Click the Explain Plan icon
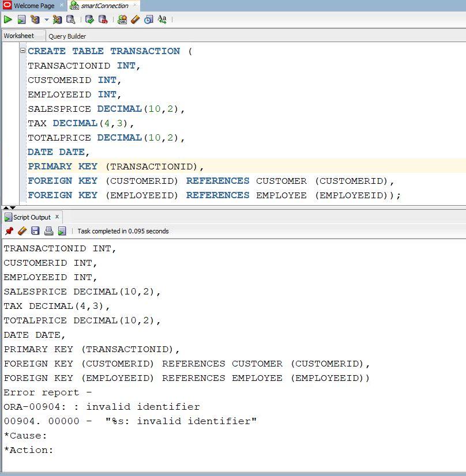Image resolution: width=466 pixels, height=476 pixels. tap(35, 20)
